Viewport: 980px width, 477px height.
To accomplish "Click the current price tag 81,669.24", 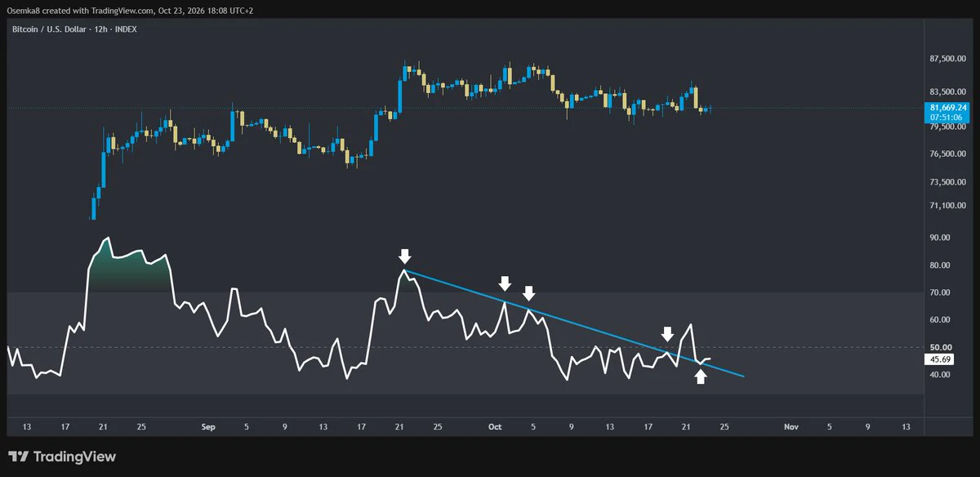I will (948, 107).
